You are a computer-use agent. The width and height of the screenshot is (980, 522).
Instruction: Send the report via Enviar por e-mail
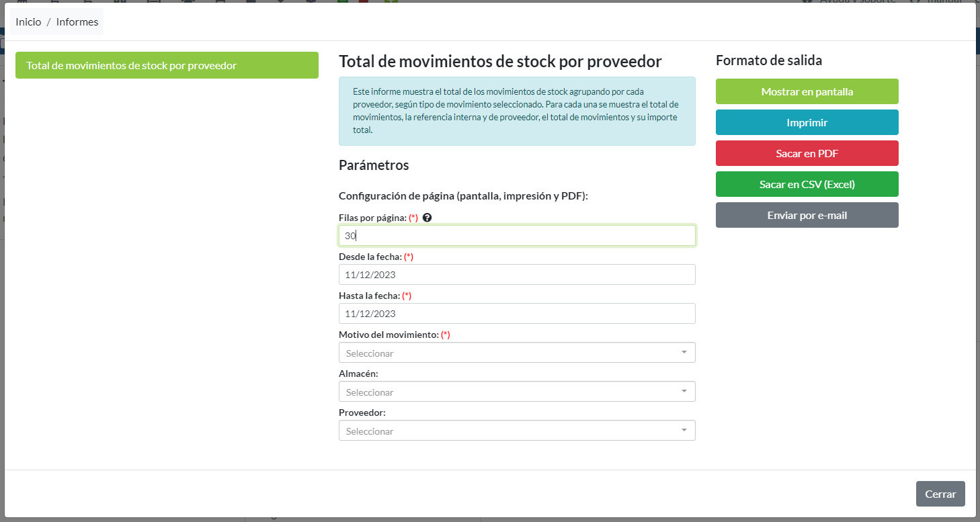coord(807,214)
